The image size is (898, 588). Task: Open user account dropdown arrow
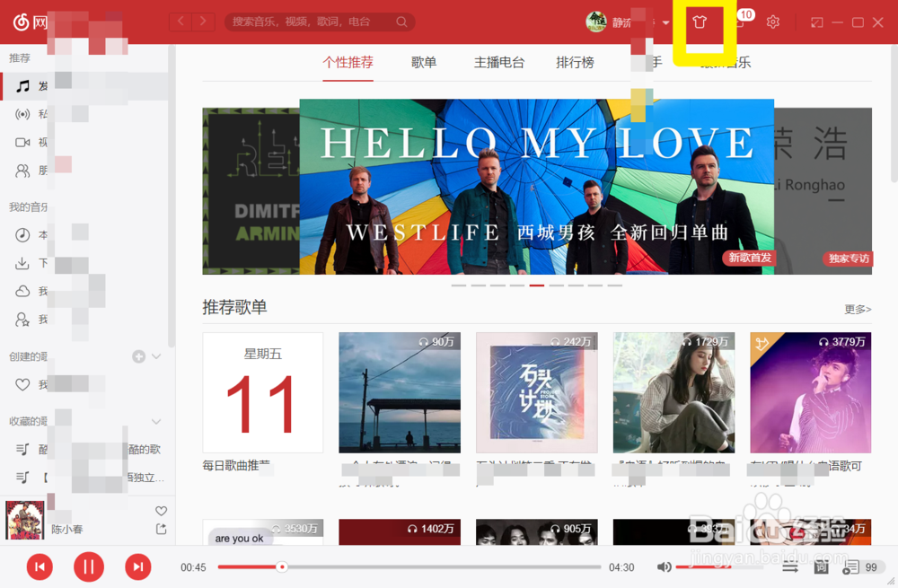[665, 23]
